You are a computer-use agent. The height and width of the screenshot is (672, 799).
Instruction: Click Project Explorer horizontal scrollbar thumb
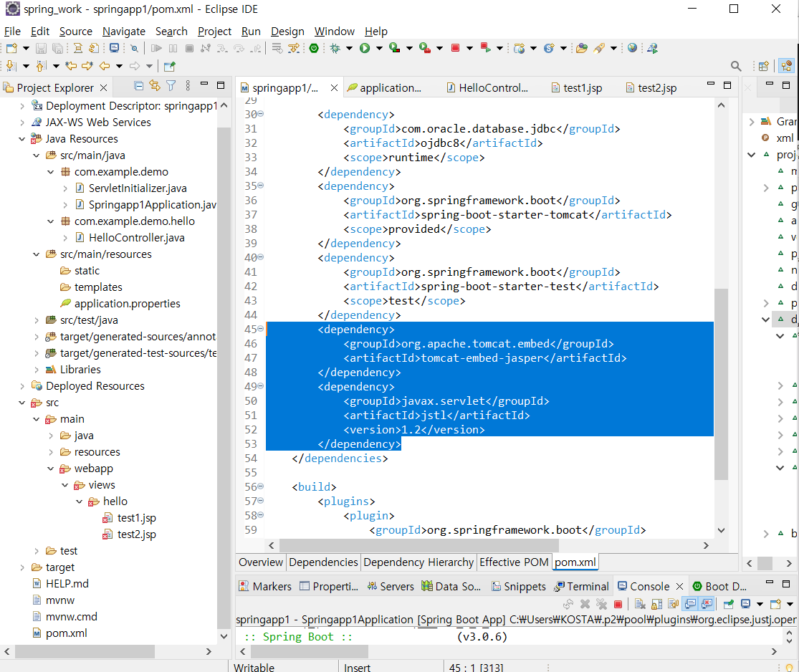(x=85, y=651)
